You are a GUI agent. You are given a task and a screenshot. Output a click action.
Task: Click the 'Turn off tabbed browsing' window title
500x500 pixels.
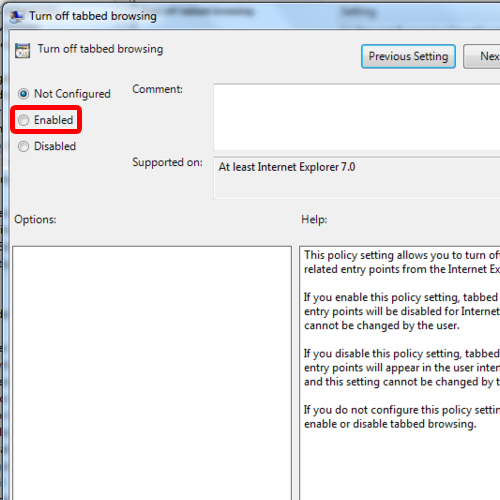93,16
